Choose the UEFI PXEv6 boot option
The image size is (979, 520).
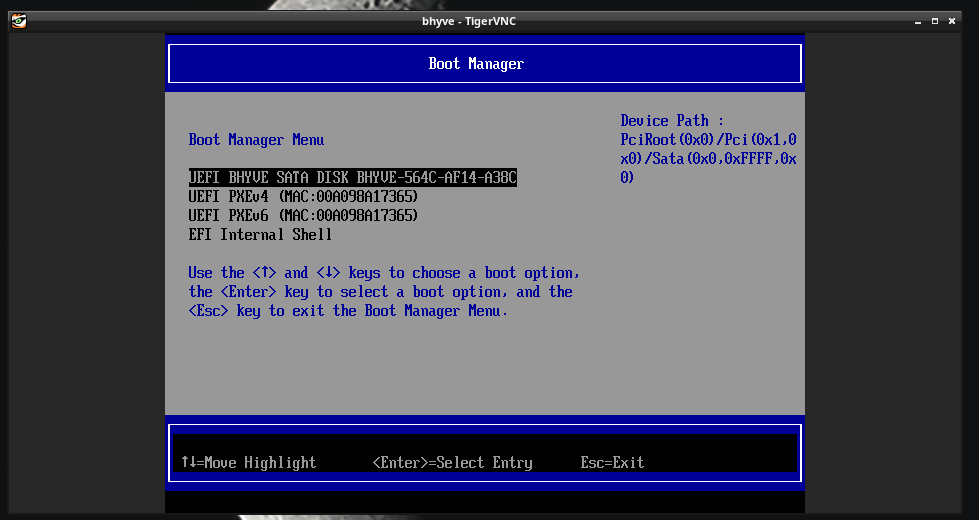coord(303,216)
